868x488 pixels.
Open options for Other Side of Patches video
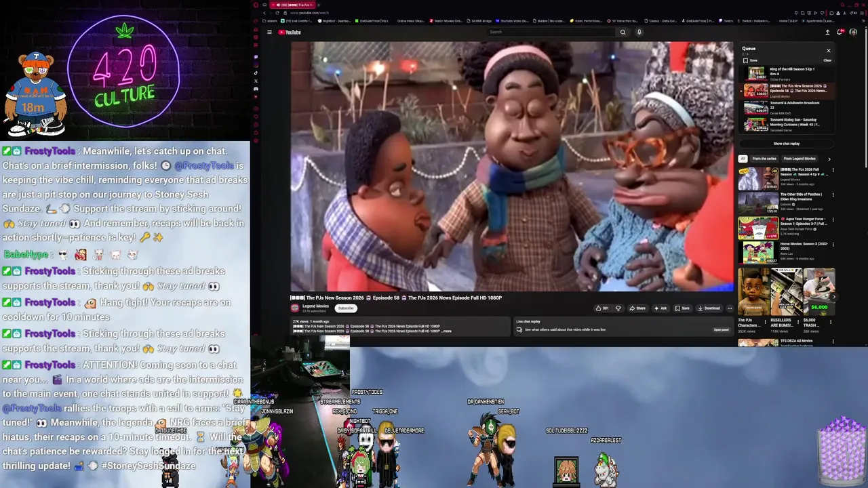pos(833,195)
